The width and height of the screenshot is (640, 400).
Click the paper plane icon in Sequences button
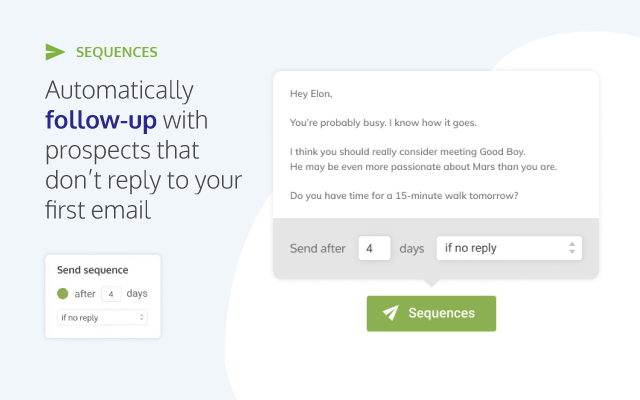coord(391,313)
